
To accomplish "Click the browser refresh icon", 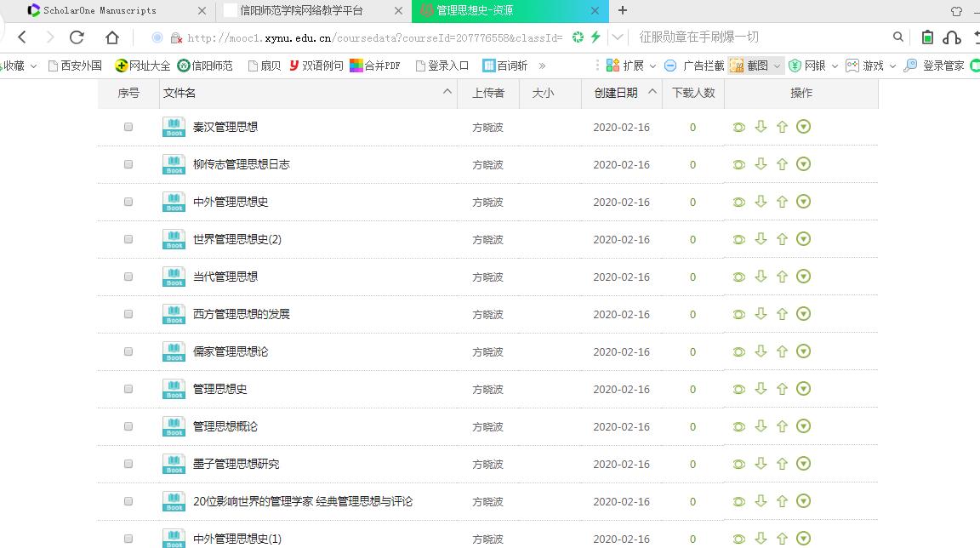I will tap(76, 37).
